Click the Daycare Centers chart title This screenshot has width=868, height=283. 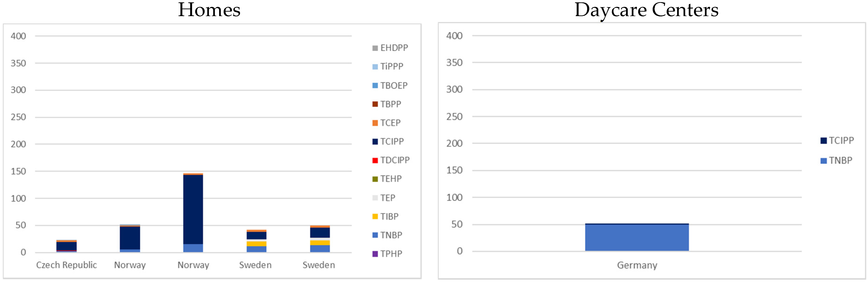[646, 10]
